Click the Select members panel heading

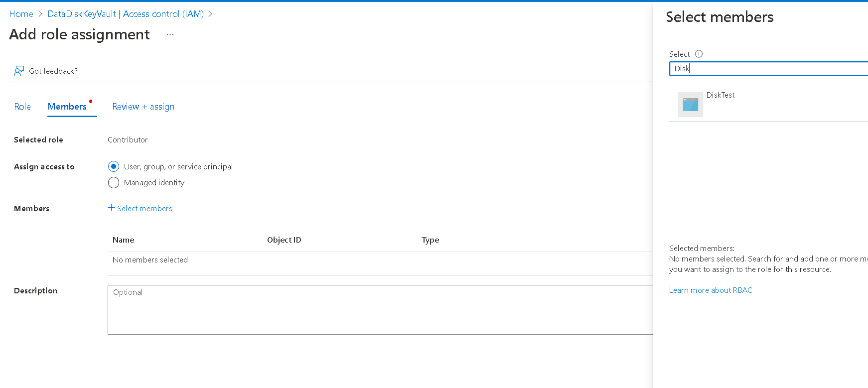point(720,17)
